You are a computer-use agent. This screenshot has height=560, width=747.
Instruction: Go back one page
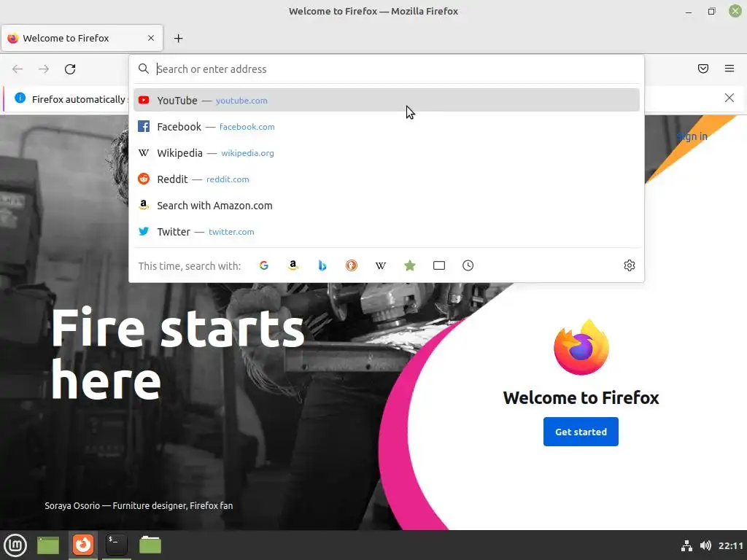[x=18, y=69]
